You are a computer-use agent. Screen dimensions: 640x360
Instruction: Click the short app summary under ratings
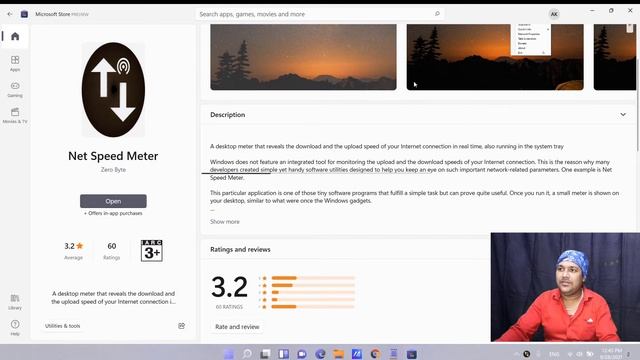[113, 298]
